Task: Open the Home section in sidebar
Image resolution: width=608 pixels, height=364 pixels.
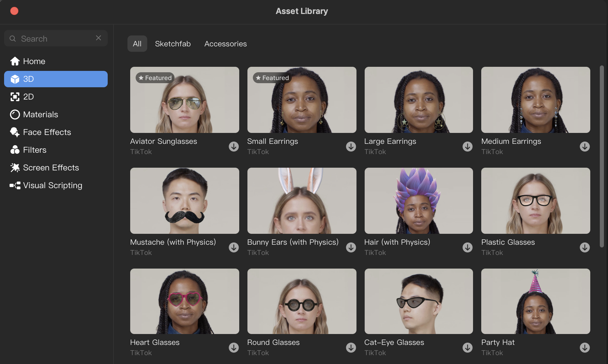Action: click(15, 61)
